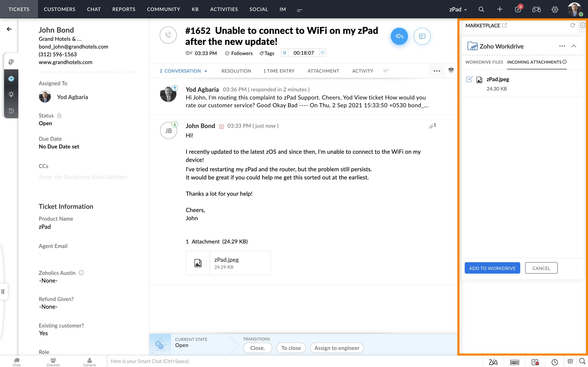The image size is (588, 367).
Task: Click the phone call icon beside ticket title
Action: coord(168,35)
